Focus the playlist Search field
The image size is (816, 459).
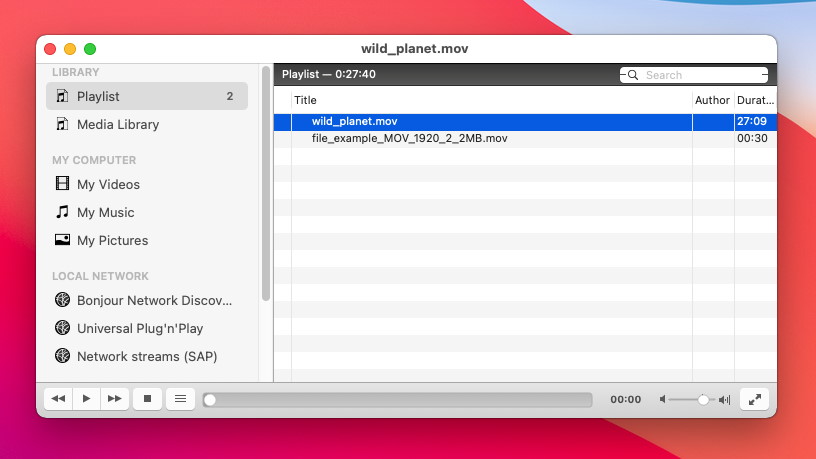(694, 75)
